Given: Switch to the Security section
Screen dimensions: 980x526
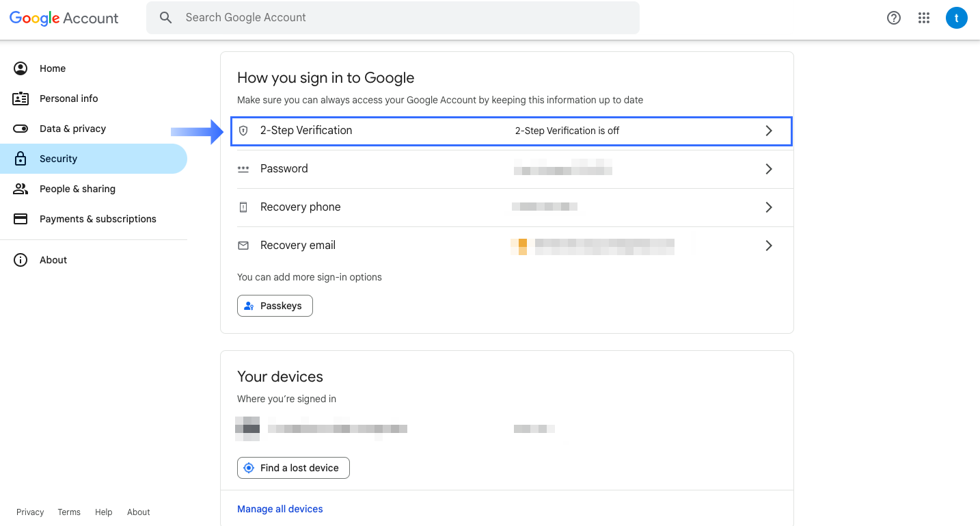Looking at the screenshot, I should (59, 158).
